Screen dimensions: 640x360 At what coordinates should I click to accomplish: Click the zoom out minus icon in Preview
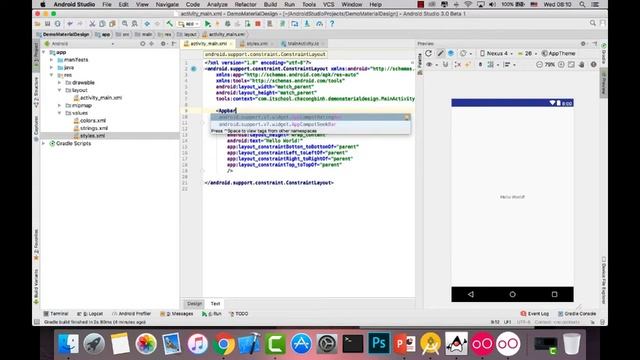[x=539, y=64]
